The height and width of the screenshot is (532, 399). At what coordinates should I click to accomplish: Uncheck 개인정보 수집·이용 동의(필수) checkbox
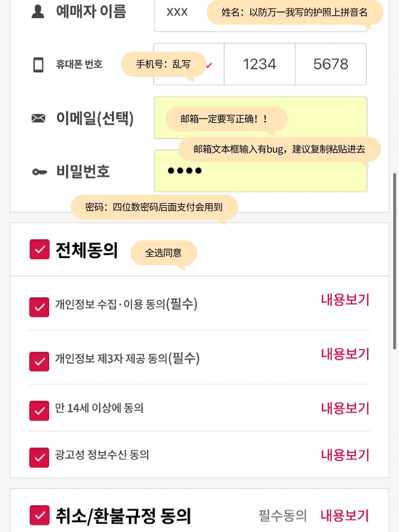[39, 307]
